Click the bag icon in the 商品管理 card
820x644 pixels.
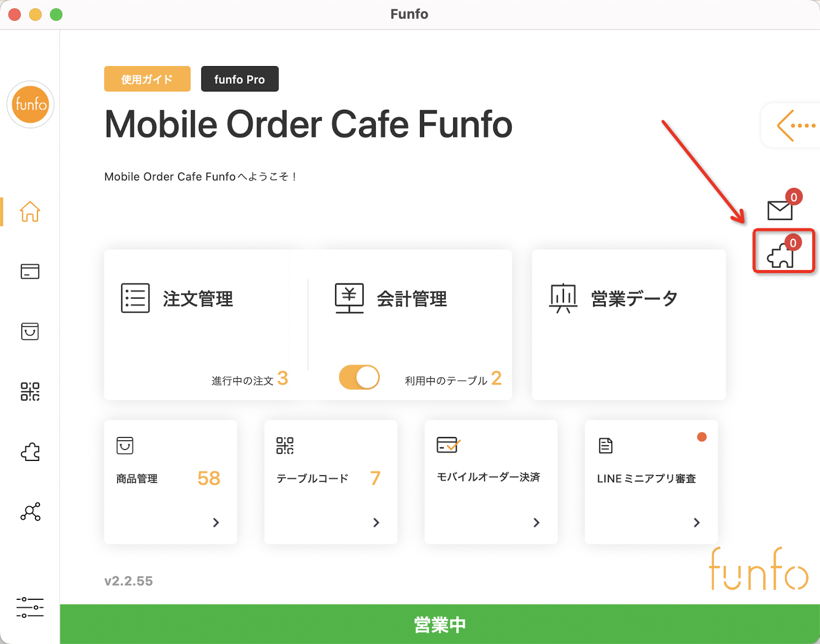[x=125, y=445]
